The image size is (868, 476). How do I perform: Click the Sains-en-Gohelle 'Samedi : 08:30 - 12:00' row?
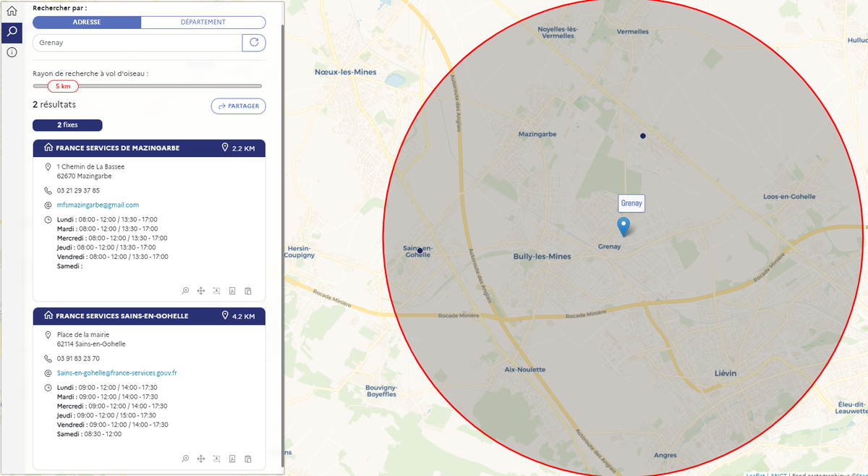tap(89, 434)
